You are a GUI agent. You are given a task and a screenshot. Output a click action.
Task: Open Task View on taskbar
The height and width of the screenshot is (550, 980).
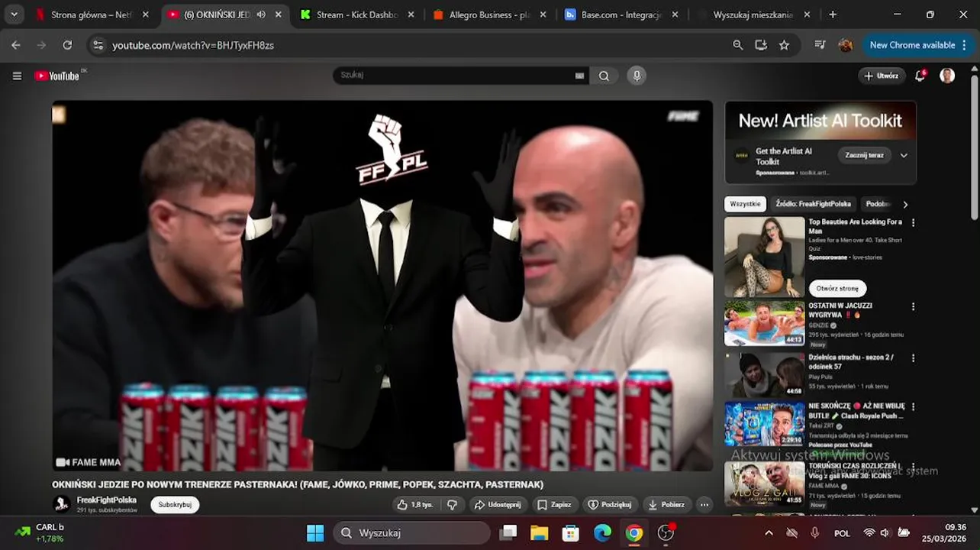[508, 532]
